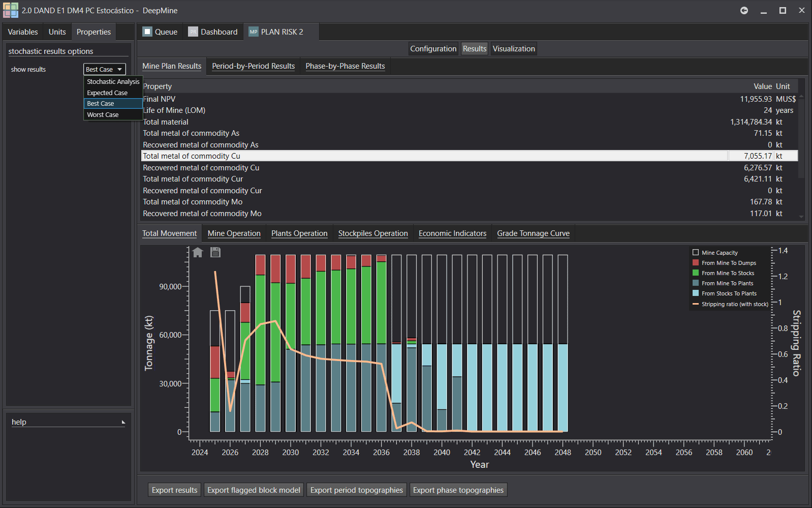This screenshot has height=508, width=812.
Task: Open the Properties tab
Action: [93, 32]
